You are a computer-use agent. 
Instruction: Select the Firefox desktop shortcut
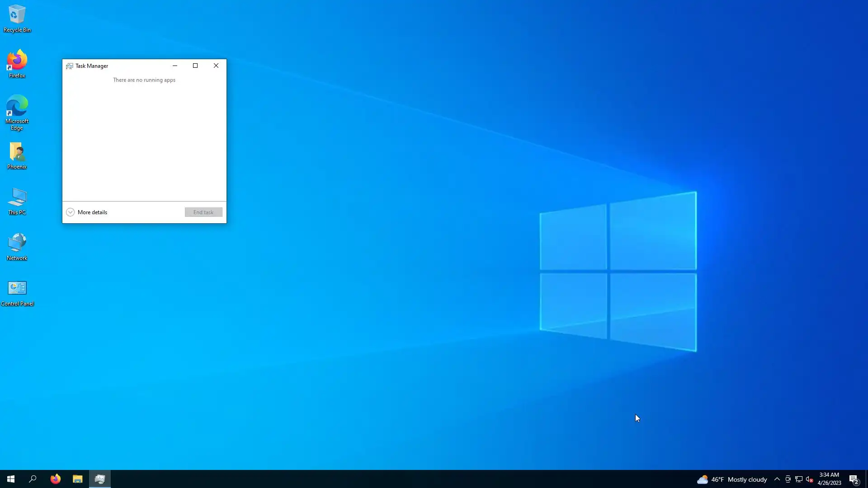(x=17, y=63)
